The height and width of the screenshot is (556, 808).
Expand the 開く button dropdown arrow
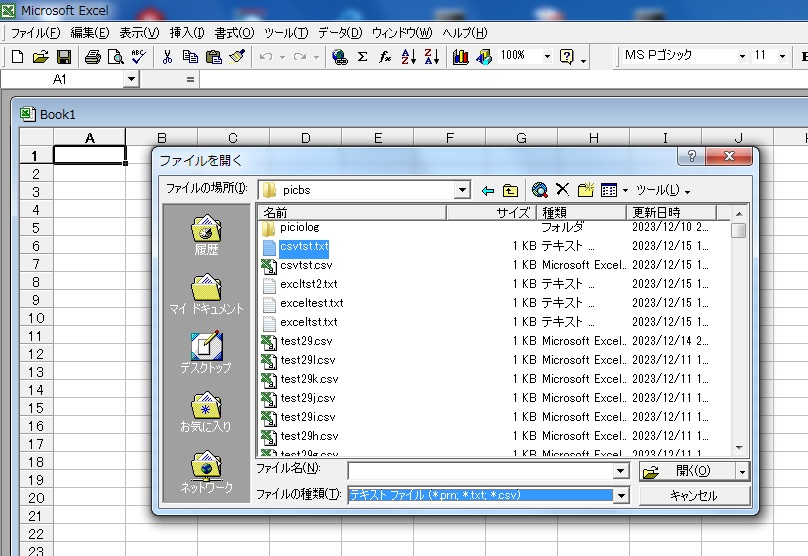(x=742, y=471)
